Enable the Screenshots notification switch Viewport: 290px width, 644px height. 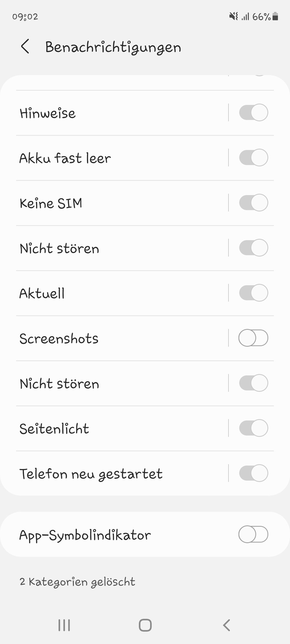click(253, 338)
